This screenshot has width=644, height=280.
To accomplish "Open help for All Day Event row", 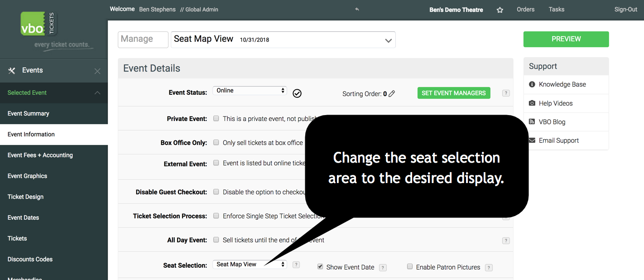I will (x=506, y=241).
